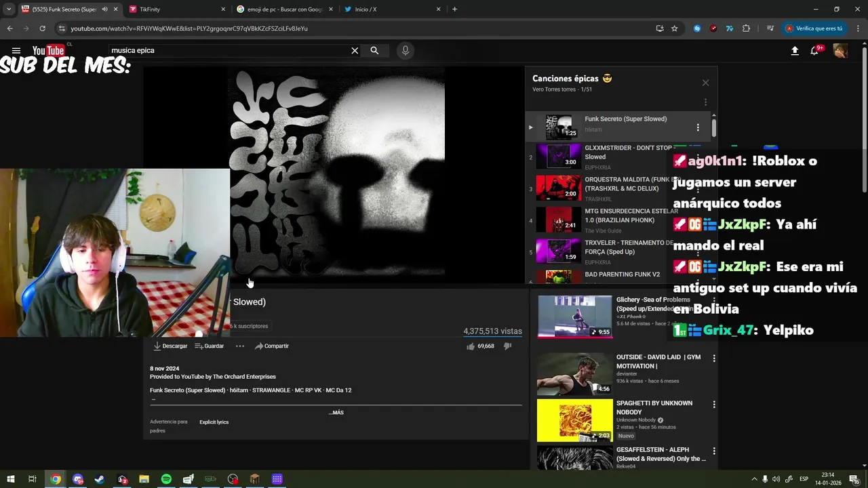Open Spotify from the taskbar
The height and width of the screenshot is (488, 868).
tap(166, 479)
